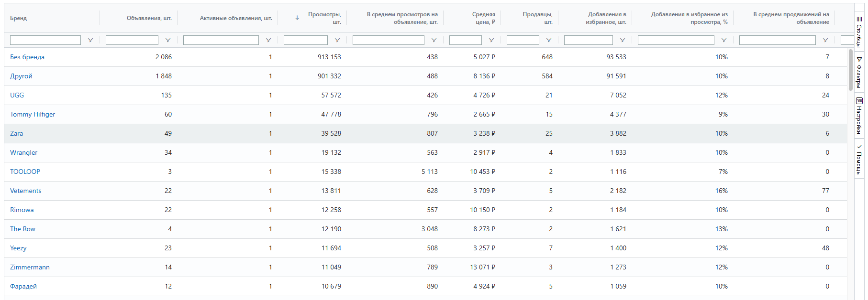868x300 pixels.
Task: Open filter options for the Просмотры column
Action: 337,40
